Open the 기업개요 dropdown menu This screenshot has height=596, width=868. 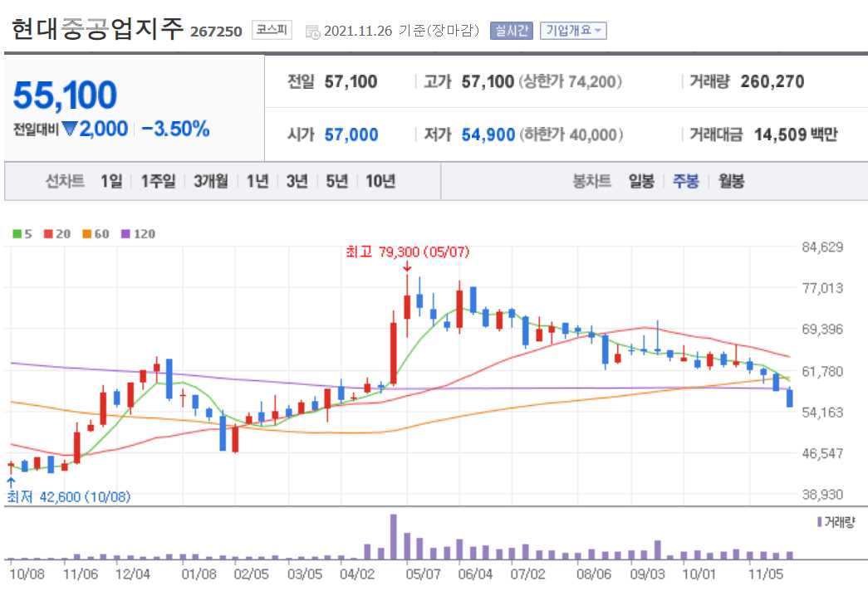[x=576, y=31]
